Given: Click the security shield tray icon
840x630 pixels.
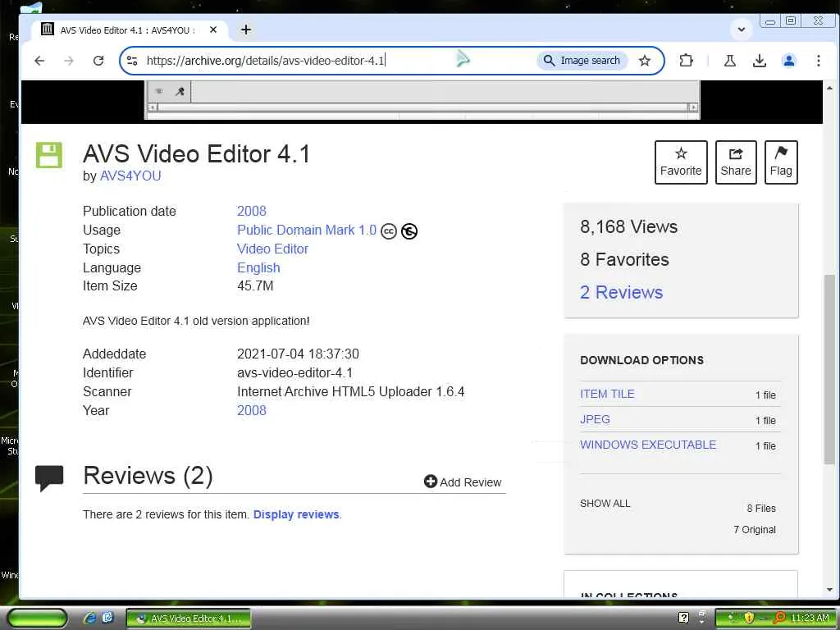Looking at the screenshot, I should [x=748, y=619].
